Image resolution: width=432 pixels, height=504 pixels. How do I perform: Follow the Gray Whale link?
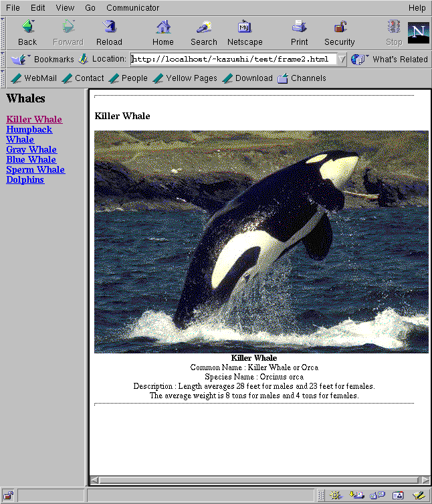tap(31, 149)
